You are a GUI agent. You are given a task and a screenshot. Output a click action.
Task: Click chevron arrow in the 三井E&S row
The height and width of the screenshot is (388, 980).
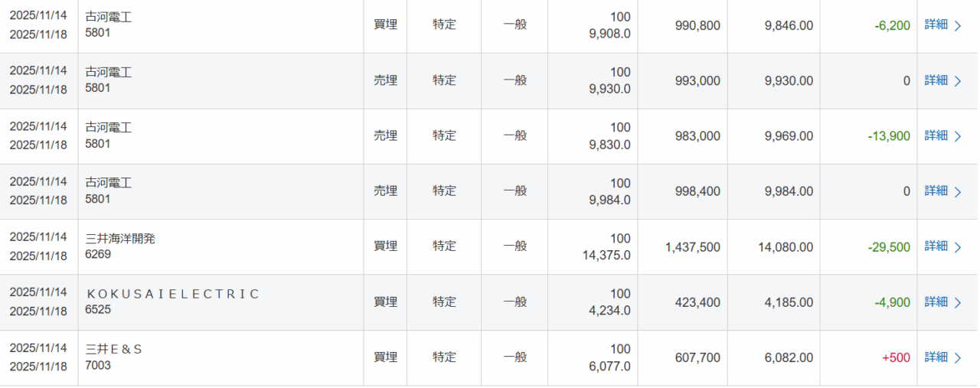pyautogui.click(x=958, y=358)
